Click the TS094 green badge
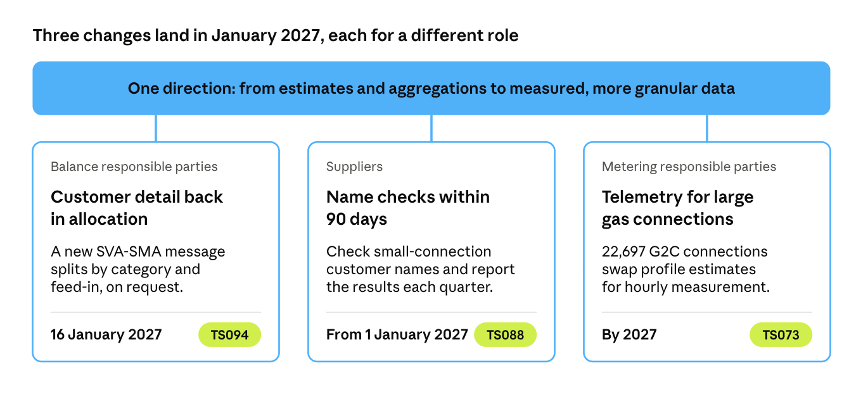868x399 pixels. (229, 335)
